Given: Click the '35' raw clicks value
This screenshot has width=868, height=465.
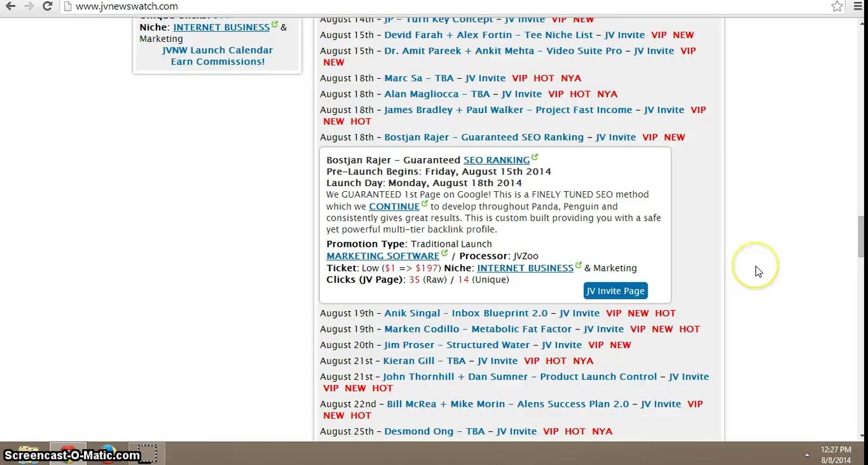Looking at the screenshot, I should click(415, 280).
